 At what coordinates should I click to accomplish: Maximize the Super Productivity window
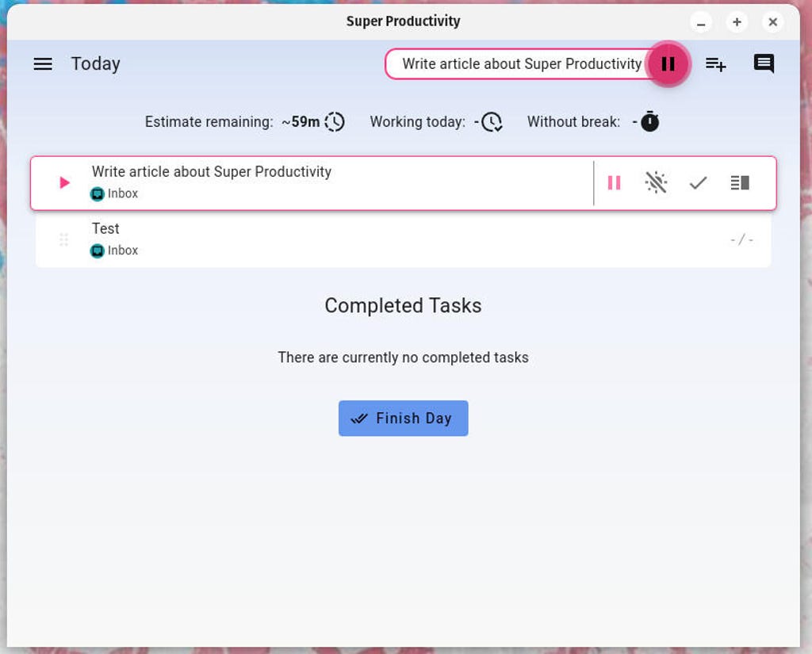737,22
